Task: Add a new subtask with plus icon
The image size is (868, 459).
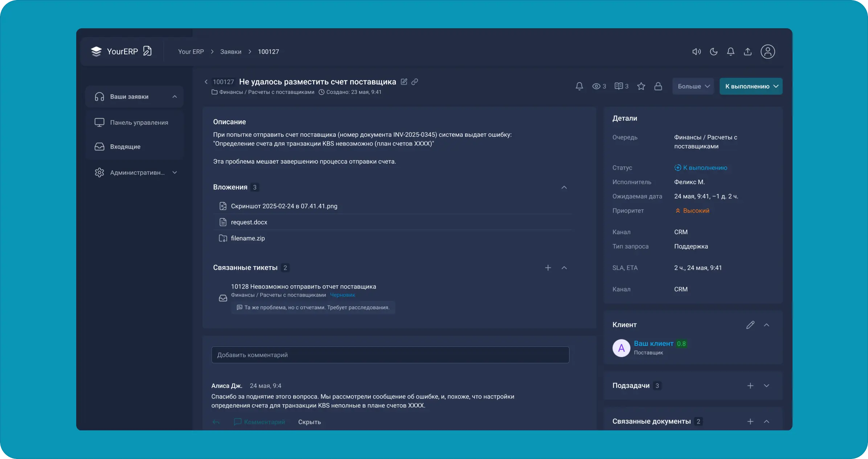Action: [750, 386]
